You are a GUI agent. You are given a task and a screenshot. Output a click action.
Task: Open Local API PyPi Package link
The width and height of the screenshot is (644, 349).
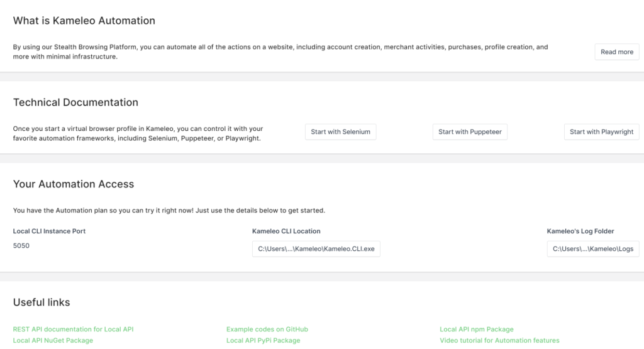264,340
